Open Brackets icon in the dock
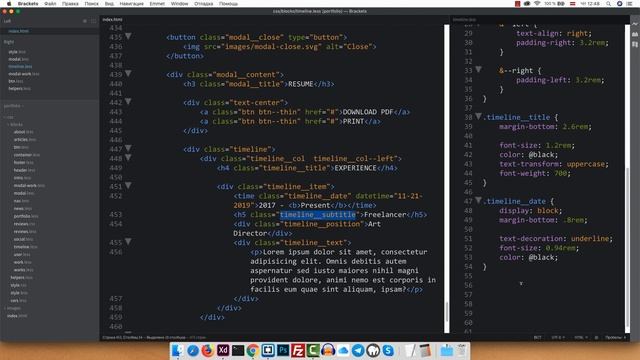Screen dimensions: 640x360 [268, 350]
